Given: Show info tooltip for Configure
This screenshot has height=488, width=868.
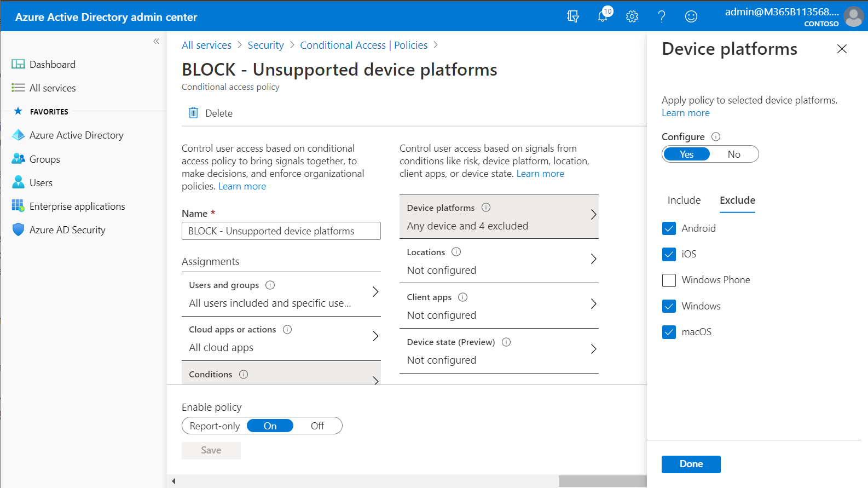Looking at the screenshot, I should point(716,137).
